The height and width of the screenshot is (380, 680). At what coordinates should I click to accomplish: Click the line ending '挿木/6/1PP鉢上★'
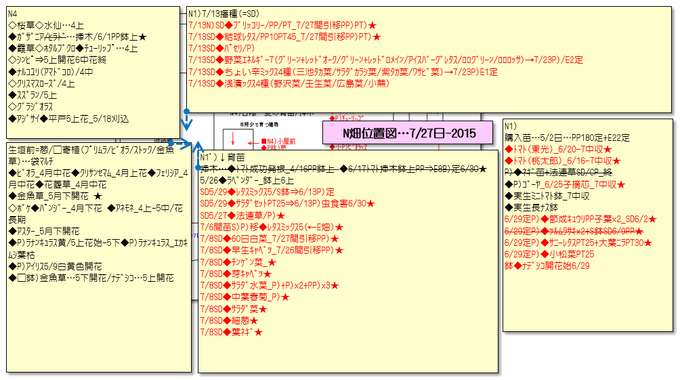[78, 37]
